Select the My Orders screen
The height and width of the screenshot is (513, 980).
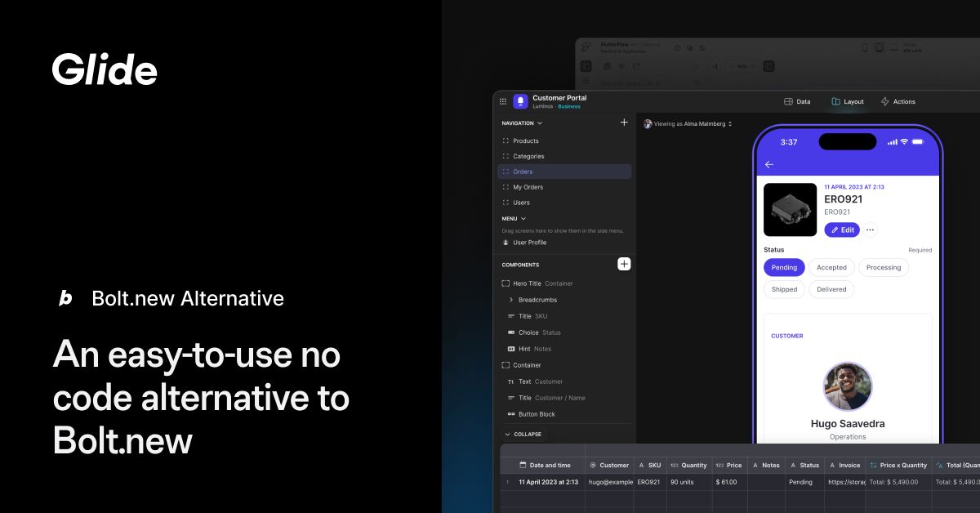coord(564,187)
